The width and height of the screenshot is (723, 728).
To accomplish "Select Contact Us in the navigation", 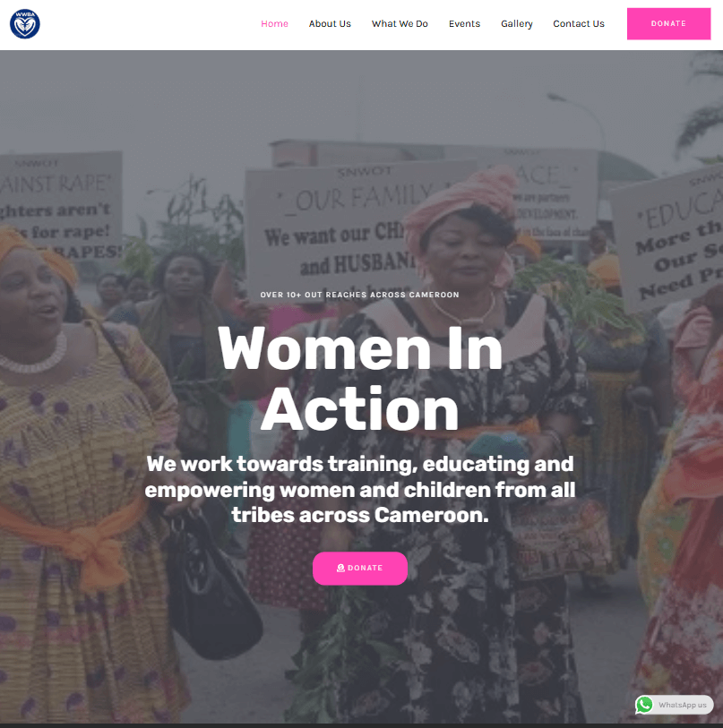I will 579,23.
